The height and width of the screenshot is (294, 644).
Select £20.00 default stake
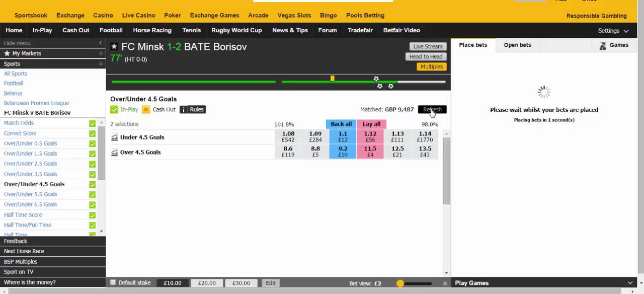click(207, 283)
